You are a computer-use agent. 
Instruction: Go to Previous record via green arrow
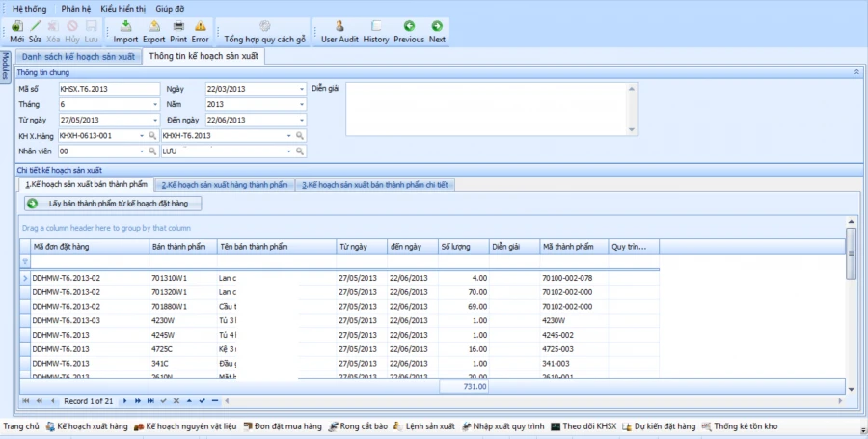click(x=409, y=26)
